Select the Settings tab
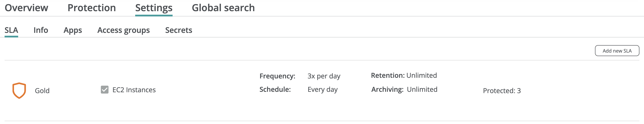Screen dimensions: 644x124 [x=154, y=8]
